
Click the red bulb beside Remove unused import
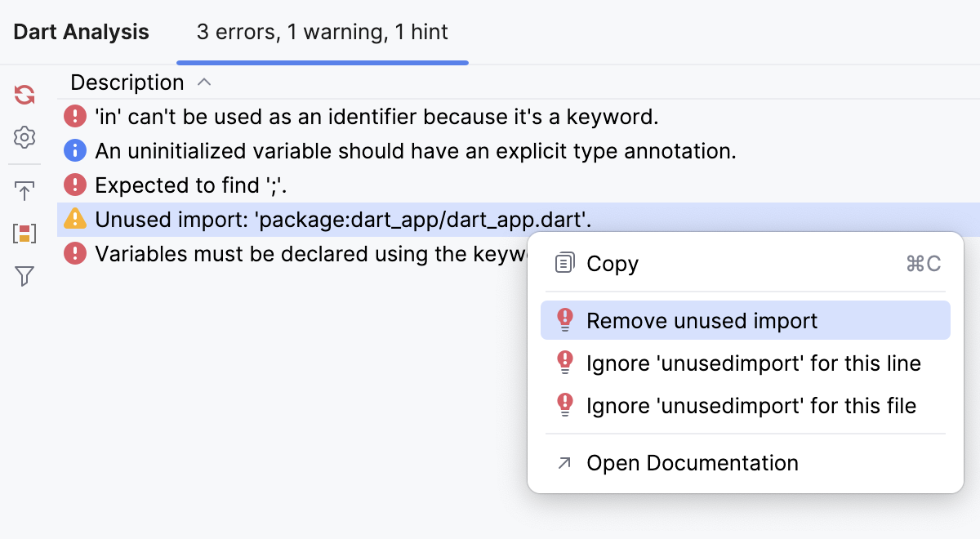(563, 320)
